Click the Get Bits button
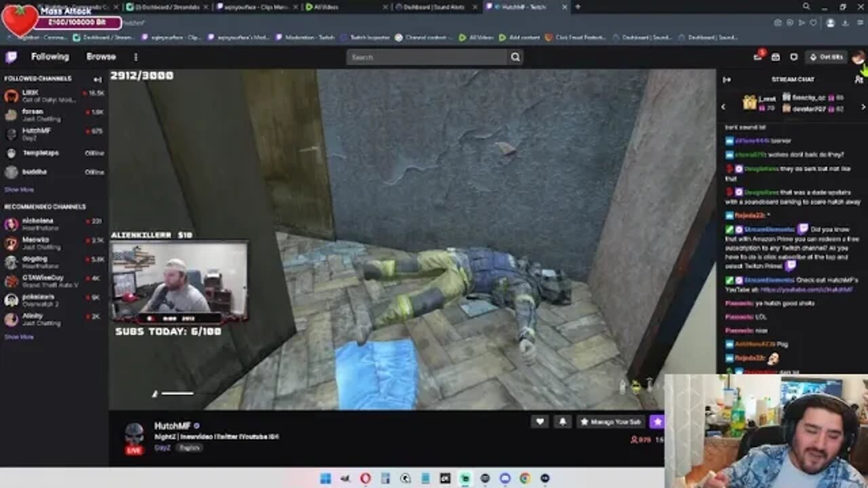Viewport: 868px width, 488px height. 826,57
